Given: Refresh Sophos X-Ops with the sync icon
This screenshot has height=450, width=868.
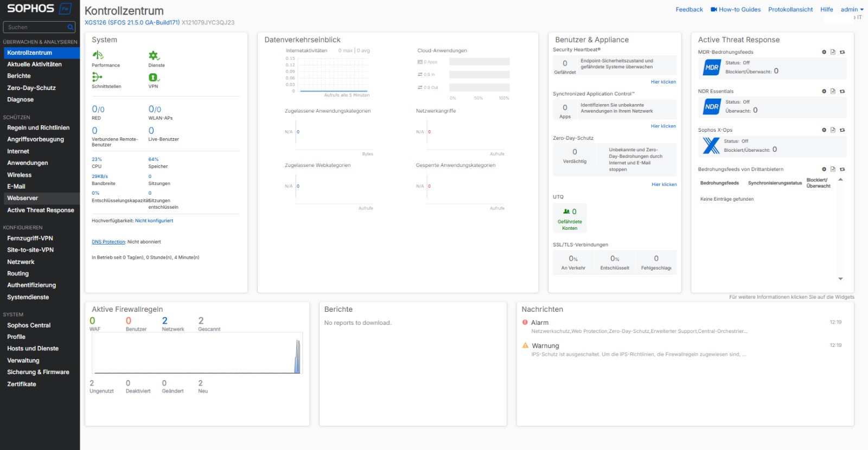Looking at the screenshot, I should [842, 130].
